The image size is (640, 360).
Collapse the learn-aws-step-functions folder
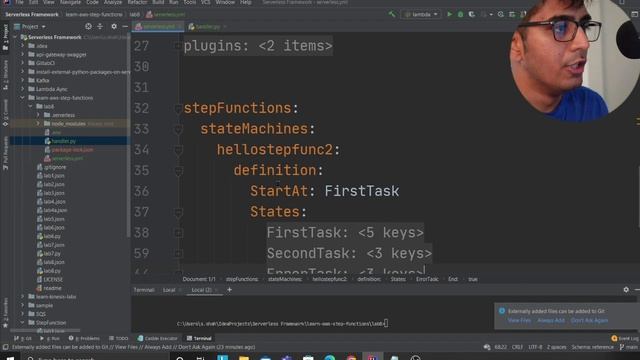pyautogui.click(x=22, y=98)
